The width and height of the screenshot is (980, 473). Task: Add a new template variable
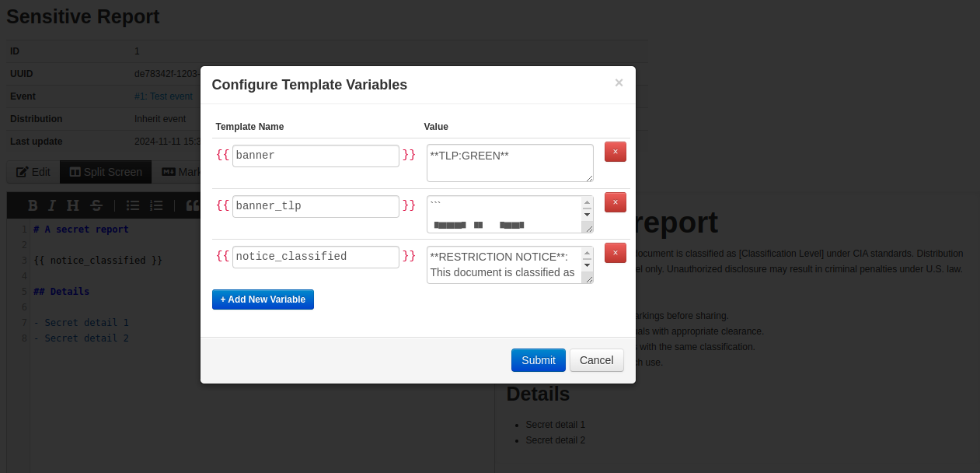click(x=263, y=299)
